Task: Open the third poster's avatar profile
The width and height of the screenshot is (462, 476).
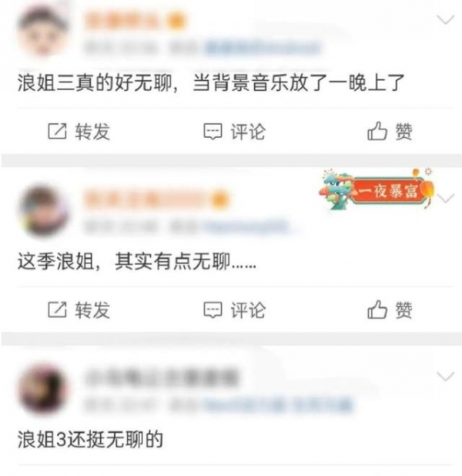Action: (x=43, y=390)
